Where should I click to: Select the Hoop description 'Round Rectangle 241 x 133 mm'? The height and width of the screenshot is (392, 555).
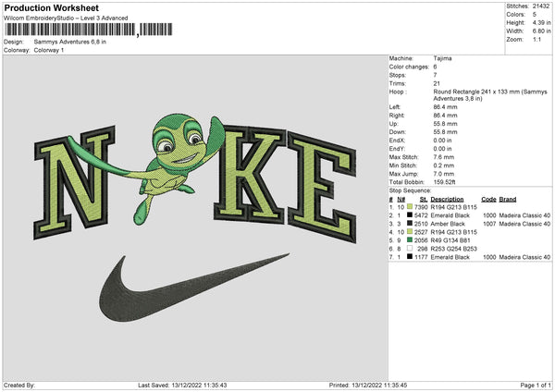point(476,92)
